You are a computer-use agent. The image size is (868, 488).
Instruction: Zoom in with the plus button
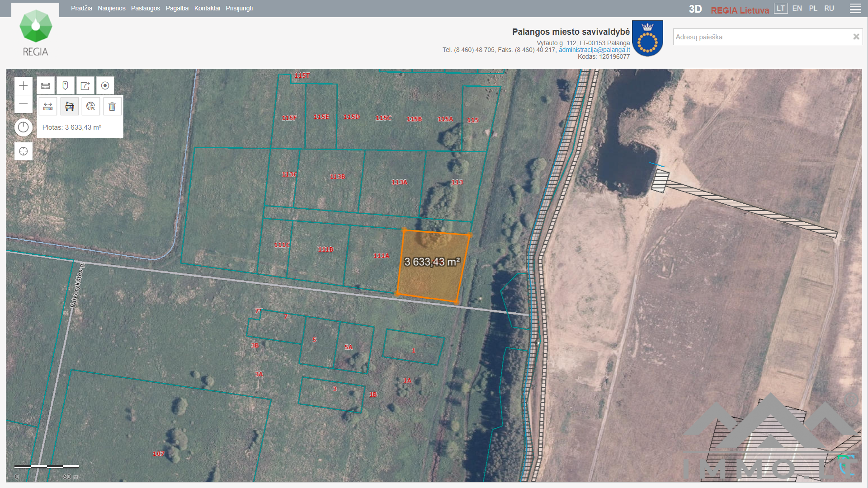click(x=24, y=86)
